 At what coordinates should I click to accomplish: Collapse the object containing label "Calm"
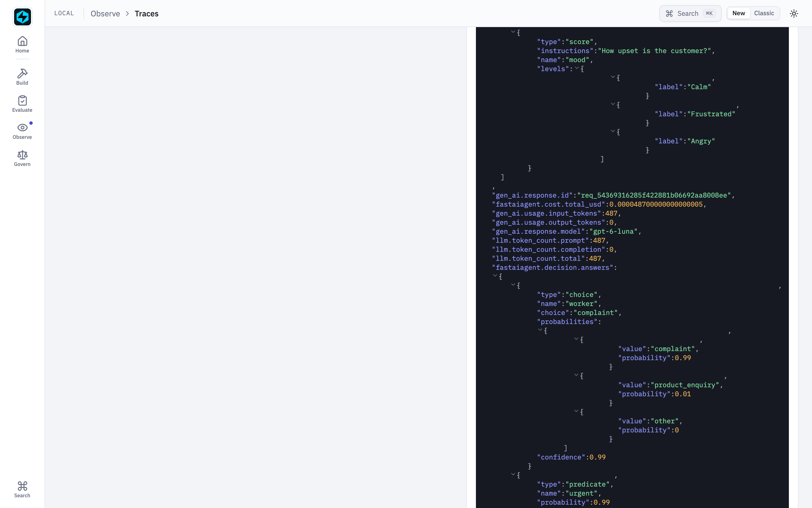pos(613,77)
